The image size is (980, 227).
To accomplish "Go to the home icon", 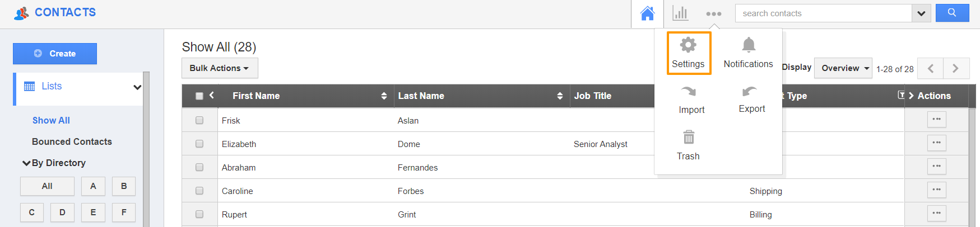I will point(648,13).
